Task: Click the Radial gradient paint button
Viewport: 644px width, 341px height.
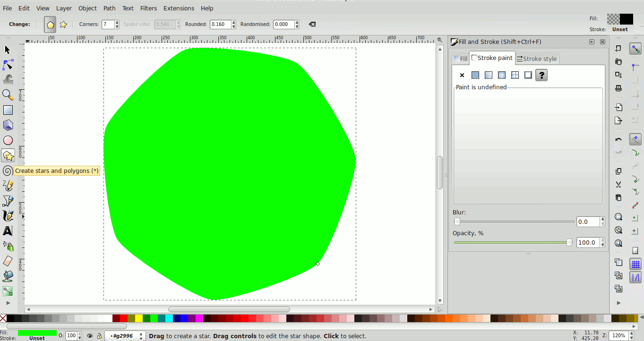Action: click(x=502, y=75)
